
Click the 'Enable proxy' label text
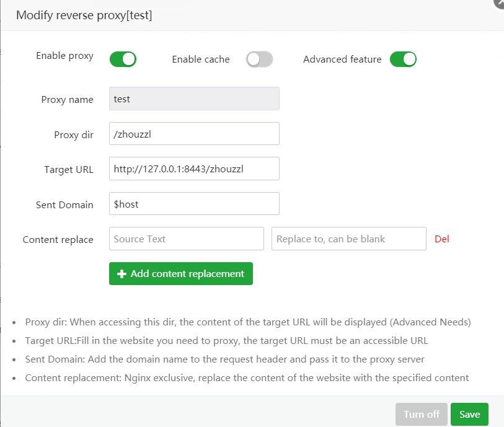point(64,56)
